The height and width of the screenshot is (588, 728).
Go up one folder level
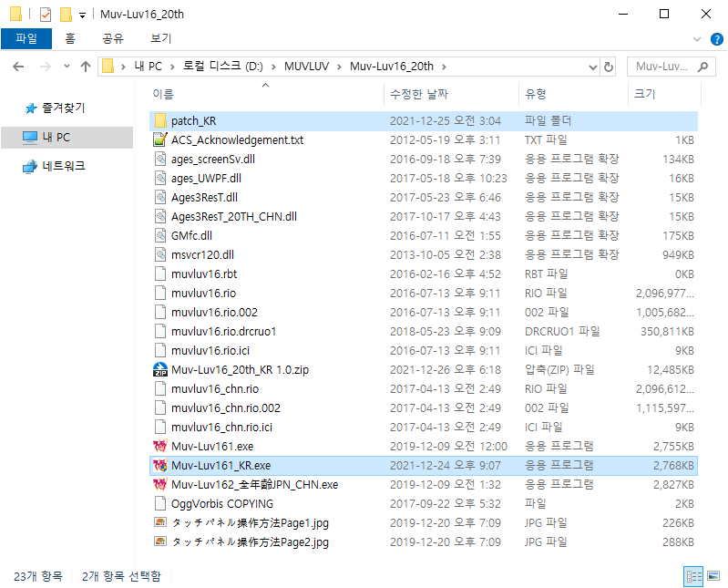coord(86,67)
